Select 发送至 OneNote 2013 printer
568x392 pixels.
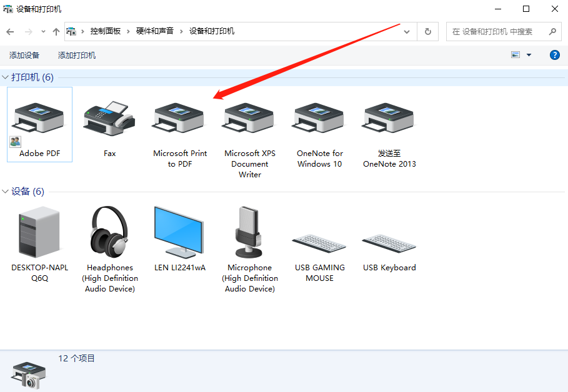click(389, 119)
